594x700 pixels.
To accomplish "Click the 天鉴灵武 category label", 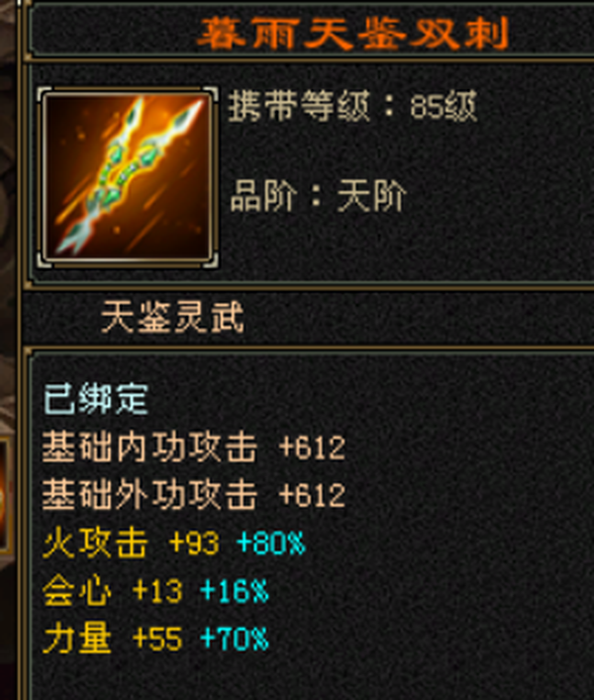I will 172,317.
